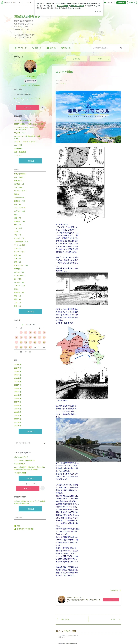Click the blog title 渓流詩人の徒然日記
138x644 pixels.
click(x=27, y=17)
